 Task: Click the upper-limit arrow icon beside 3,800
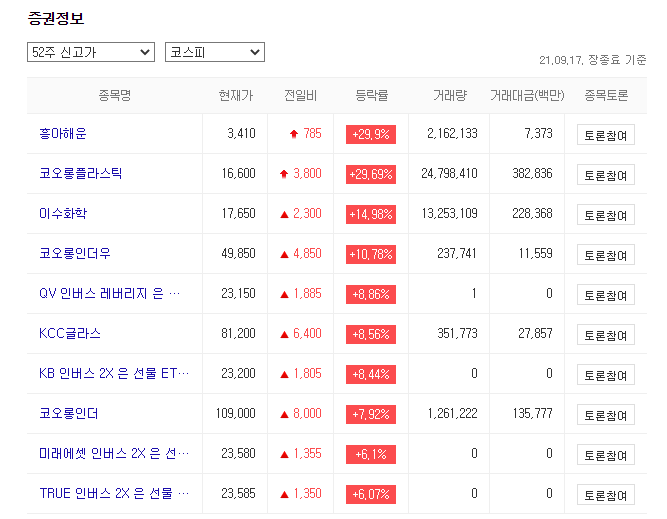(284, 174)
